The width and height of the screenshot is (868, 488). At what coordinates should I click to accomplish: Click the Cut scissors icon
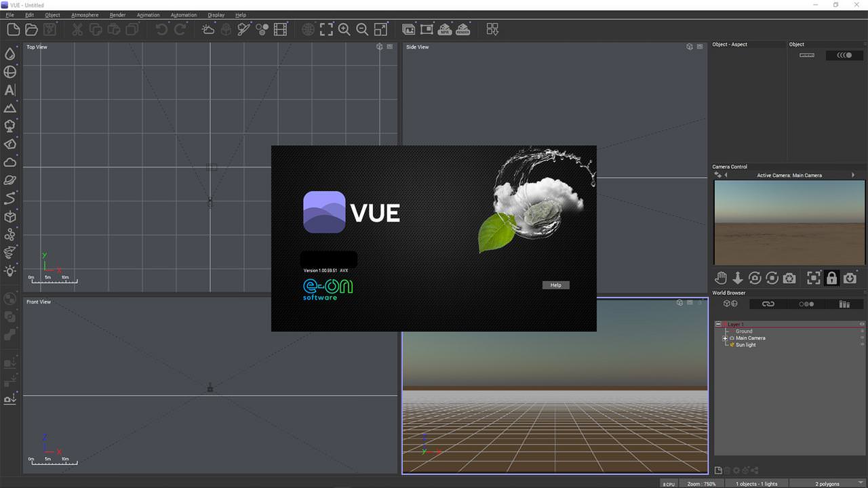tap(77, 29)
